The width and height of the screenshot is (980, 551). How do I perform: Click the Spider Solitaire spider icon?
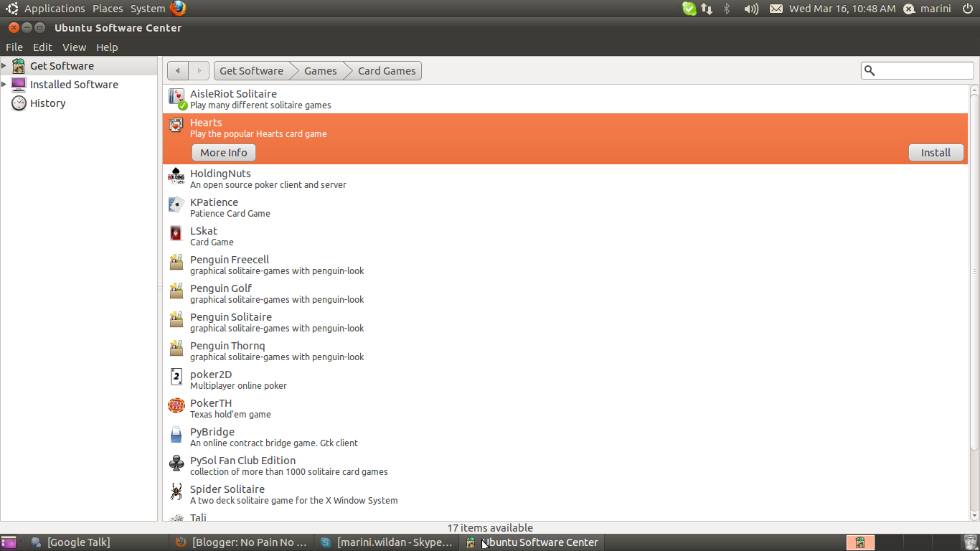[x=176, y=491]
